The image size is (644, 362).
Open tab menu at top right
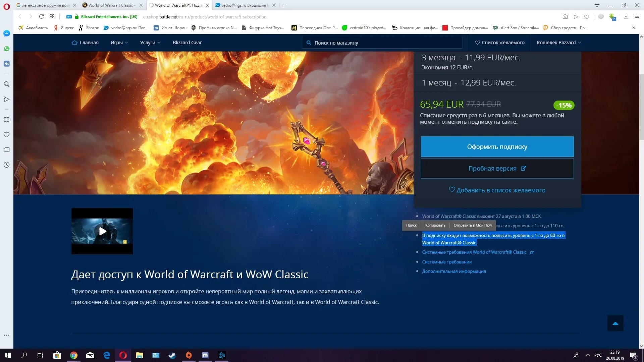click(x=597, y=5)
